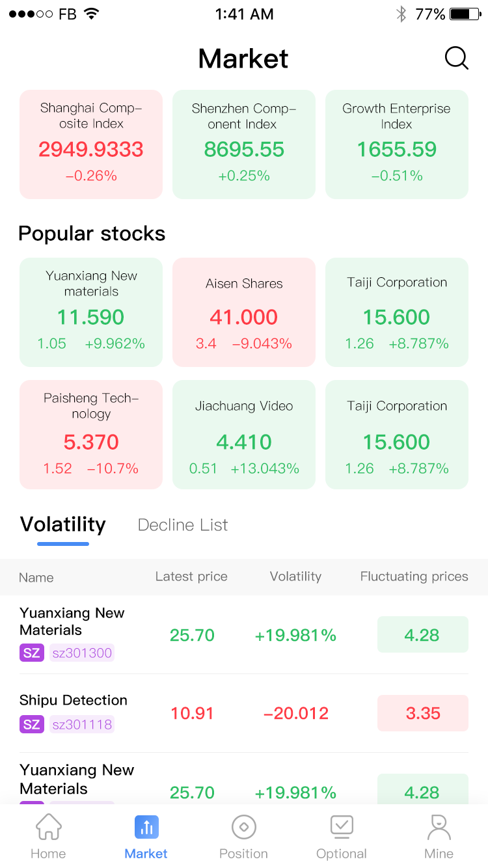Tap the Bluetooth status icon
Screen dimensions: 488x868
coord(401,14)
